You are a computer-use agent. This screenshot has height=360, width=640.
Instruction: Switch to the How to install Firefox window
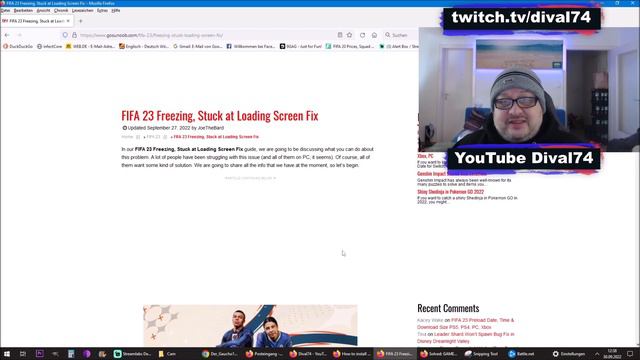(351, 354)
